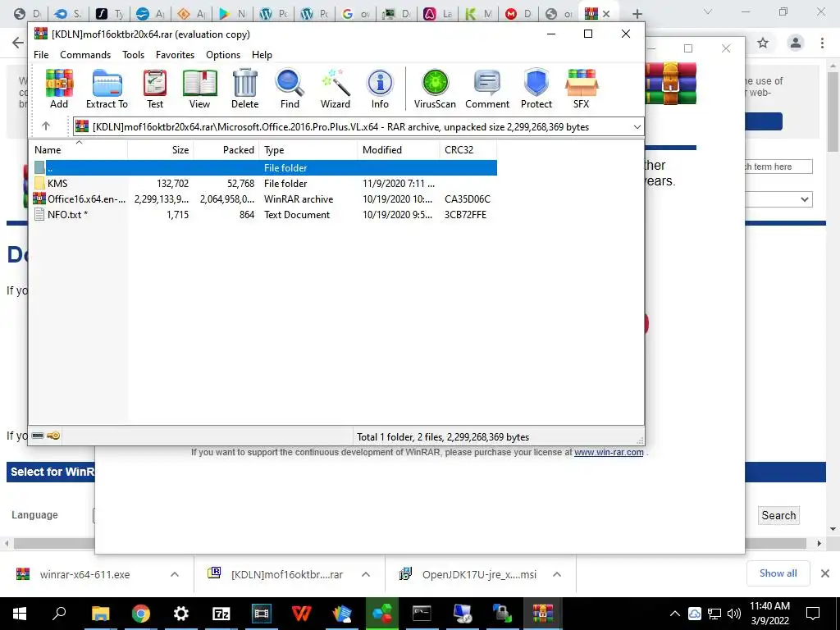Image resolution: width=840 pixels, height=630 pixels.
Task: Open Chrome profile avatar icon
Action: click(796, 43)
